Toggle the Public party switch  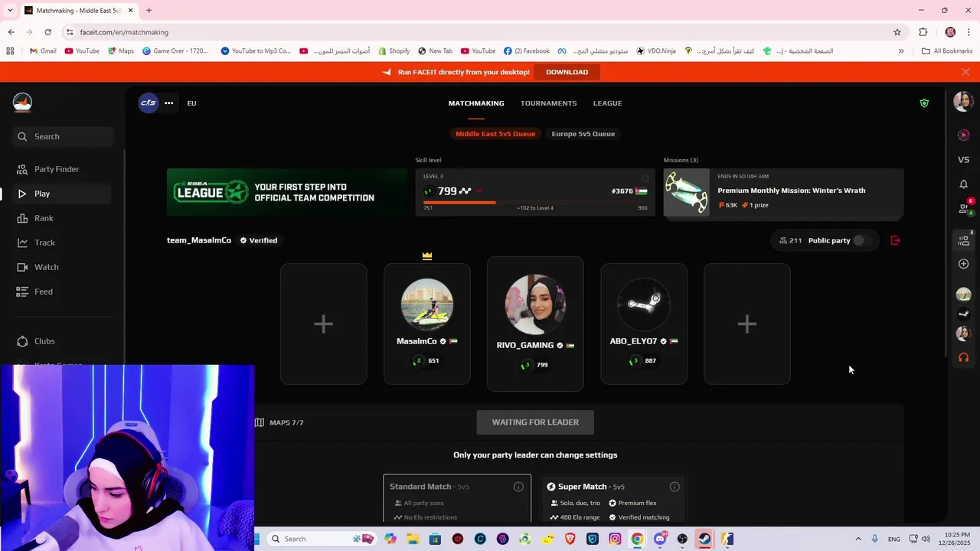click(862, 240)
